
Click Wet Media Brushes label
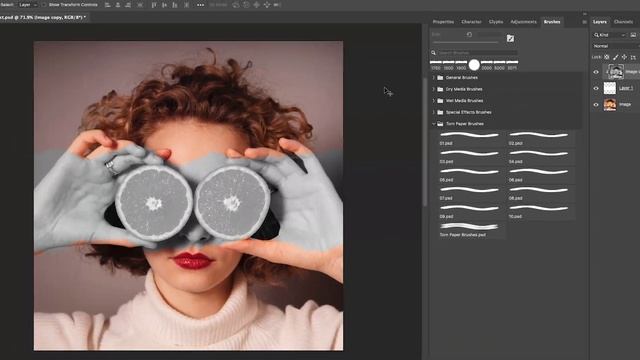[464, 100]
